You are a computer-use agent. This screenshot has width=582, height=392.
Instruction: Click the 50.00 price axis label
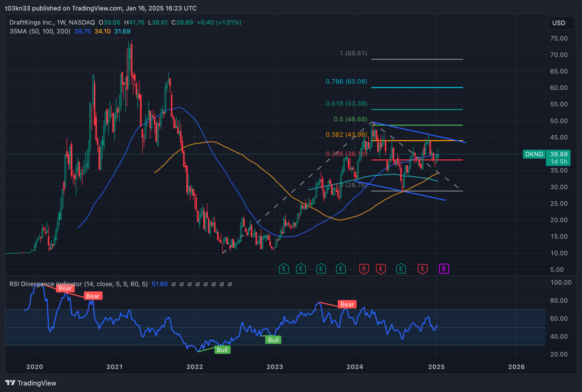click(x=559, y=121)
